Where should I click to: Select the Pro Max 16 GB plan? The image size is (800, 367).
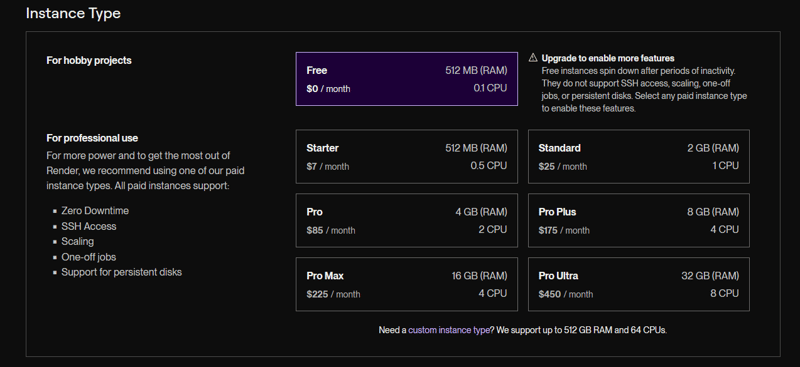[407, 284]
